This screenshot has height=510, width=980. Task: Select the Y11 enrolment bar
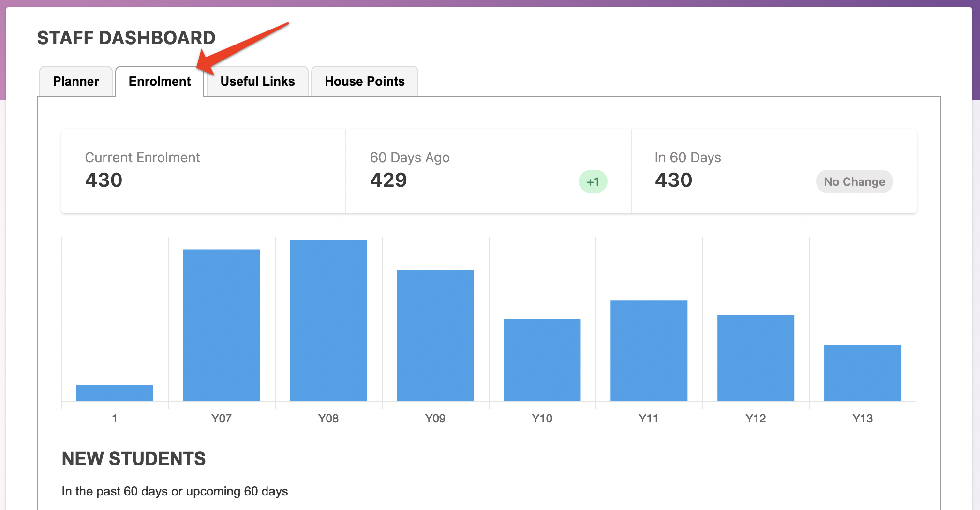coord(649,350)
